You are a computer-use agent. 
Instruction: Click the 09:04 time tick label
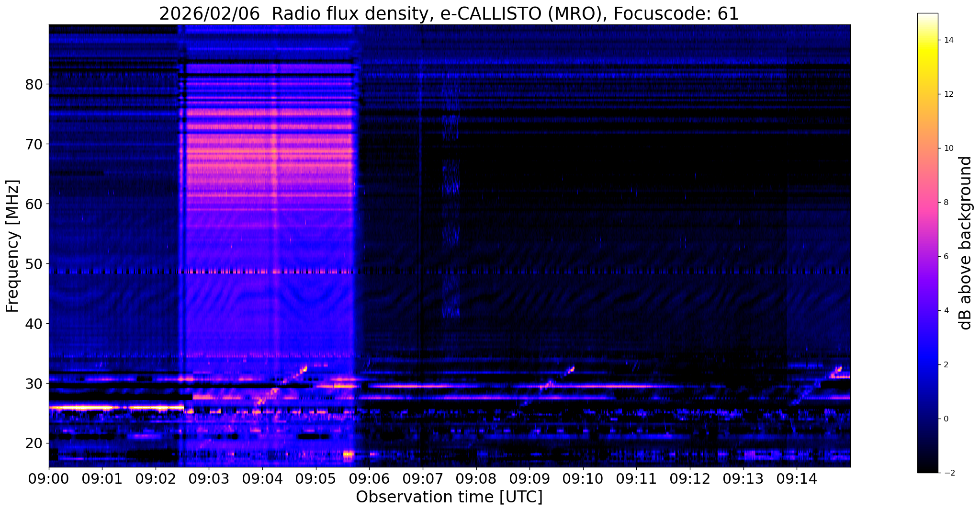pos(262,479)
